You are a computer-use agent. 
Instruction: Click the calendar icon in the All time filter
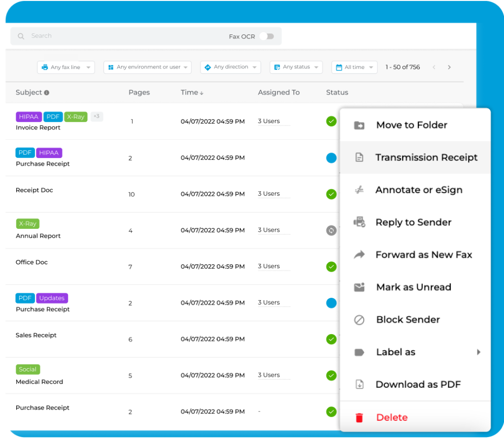(x=340, y=67)
